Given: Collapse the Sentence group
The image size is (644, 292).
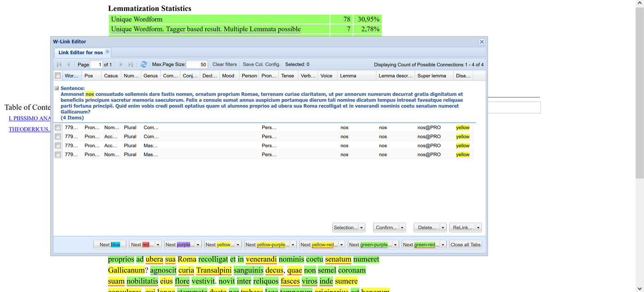Looking at the screenshot, I should [x=57, y=88].
